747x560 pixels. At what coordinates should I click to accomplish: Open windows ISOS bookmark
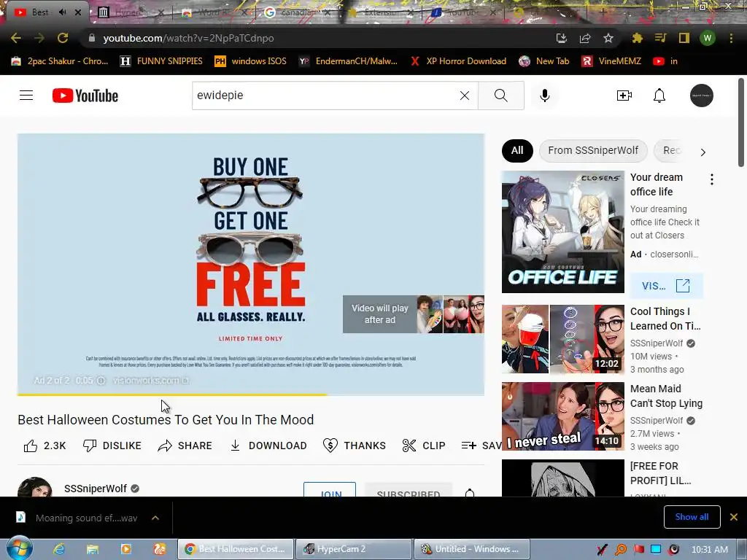251,61
